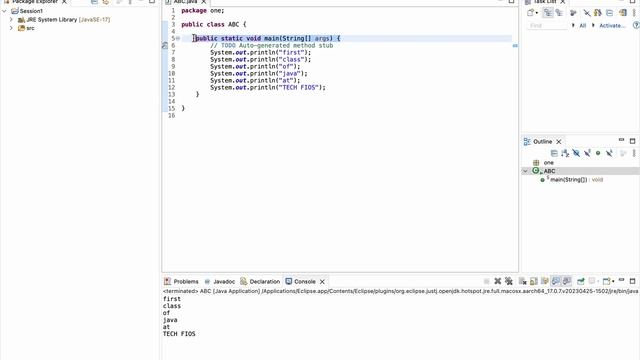The width and height of the screenshot is (640, 360).
Task: Click Remove All Terminated Launches icon
Action: coord(509,281)
